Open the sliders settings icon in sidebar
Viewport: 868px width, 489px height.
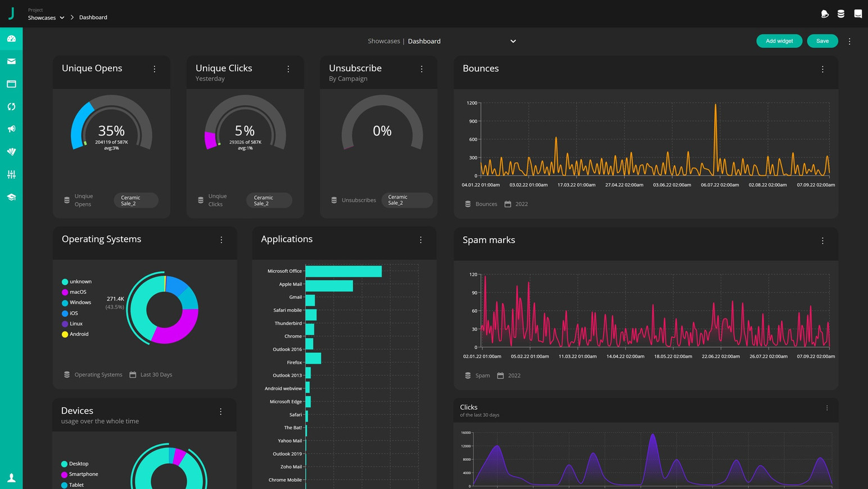11,174
